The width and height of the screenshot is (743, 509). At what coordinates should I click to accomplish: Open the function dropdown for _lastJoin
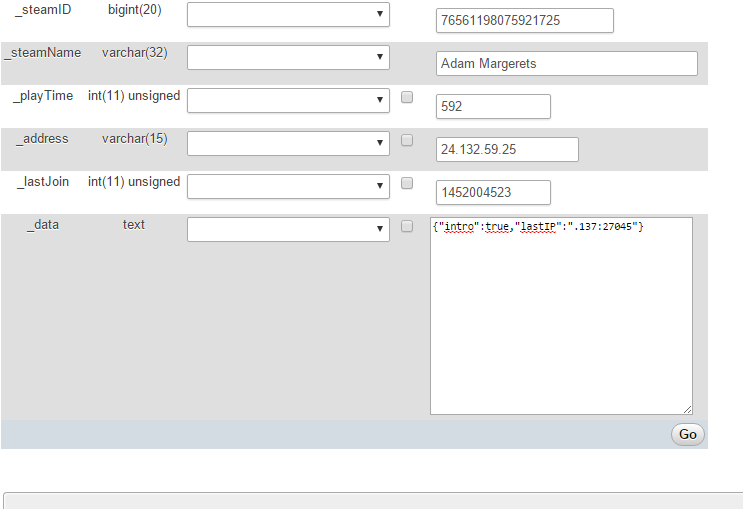coord(288,186)
